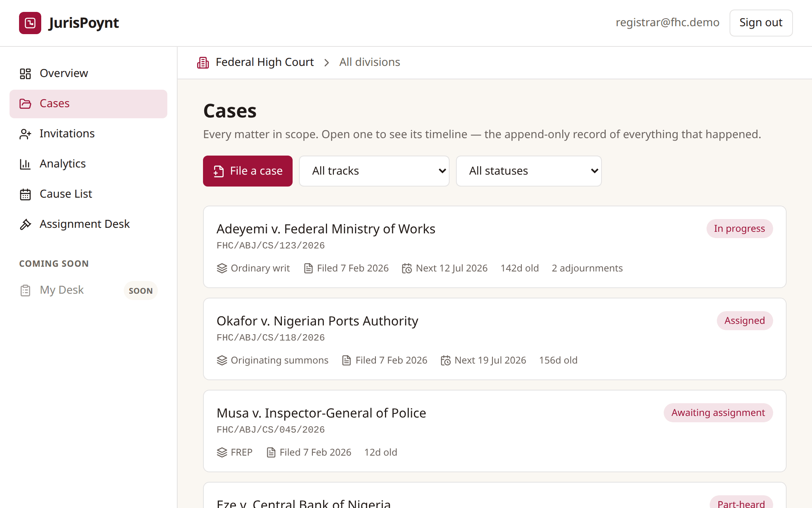Image resolution: width=812 pixels, height=508 pixels.
Task: Select Assignment Desk in sidebar
Action: (88, 224)
